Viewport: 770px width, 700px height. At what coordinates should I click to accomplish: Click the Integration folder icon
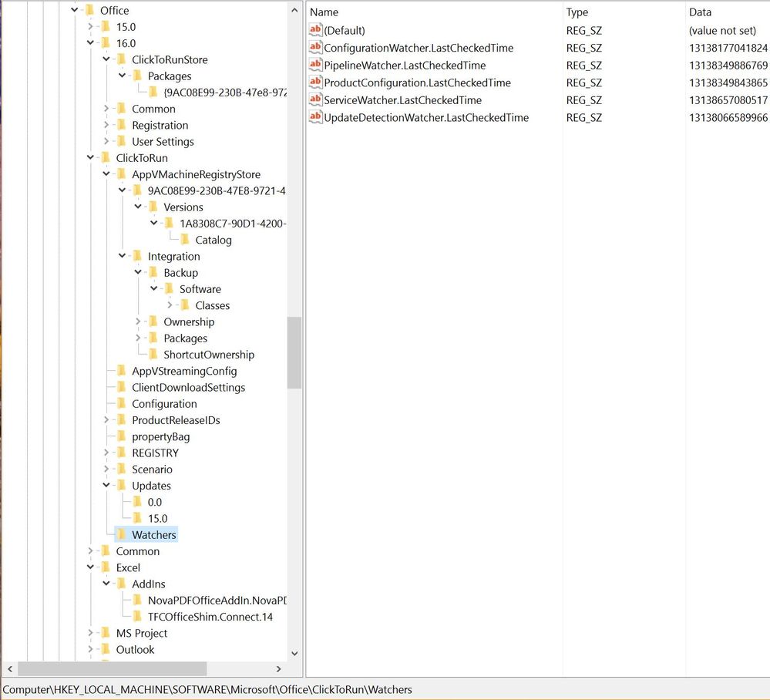click(x=137, y=256)
